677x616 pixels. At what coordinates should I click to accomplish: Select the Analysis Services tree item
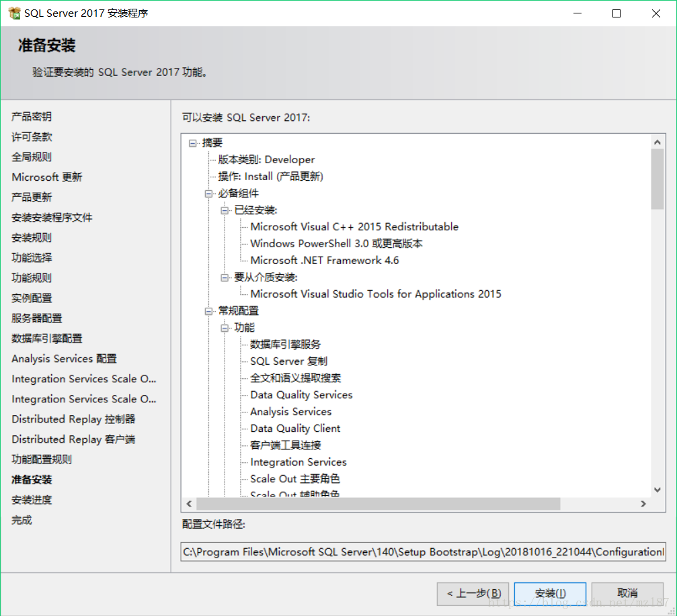(291, 412)
